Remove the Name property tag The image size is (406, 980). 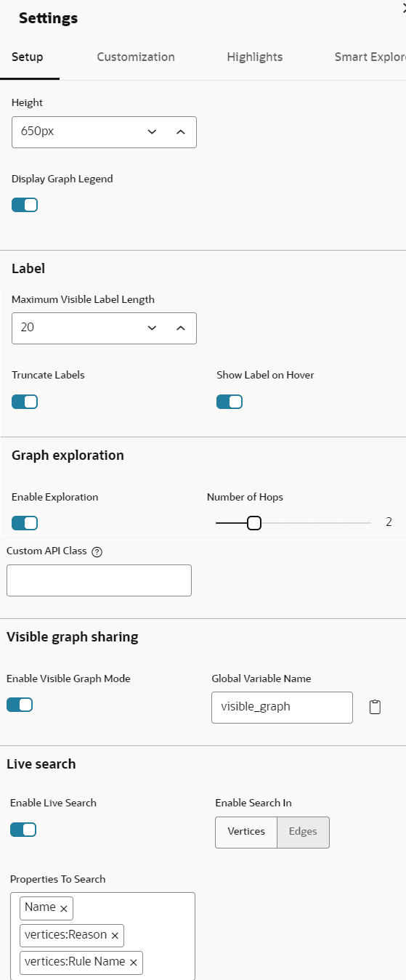pyautogui.click(x=64, y=908)
